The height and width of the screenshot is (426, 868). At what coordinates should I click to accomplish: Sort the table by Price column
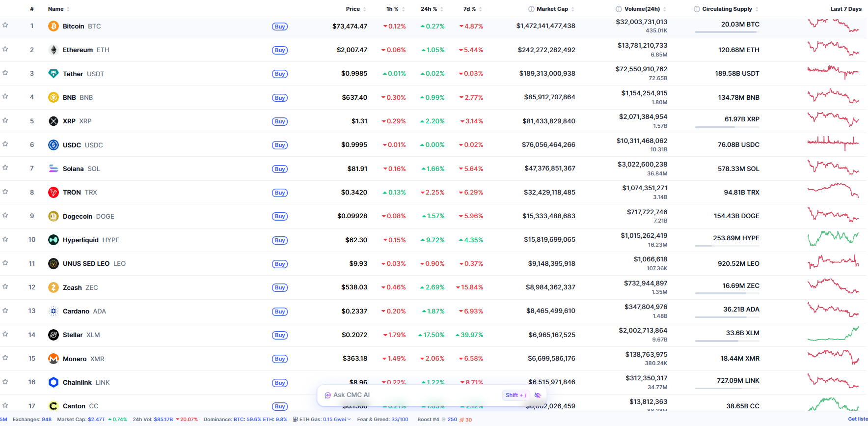coord(356,9)
